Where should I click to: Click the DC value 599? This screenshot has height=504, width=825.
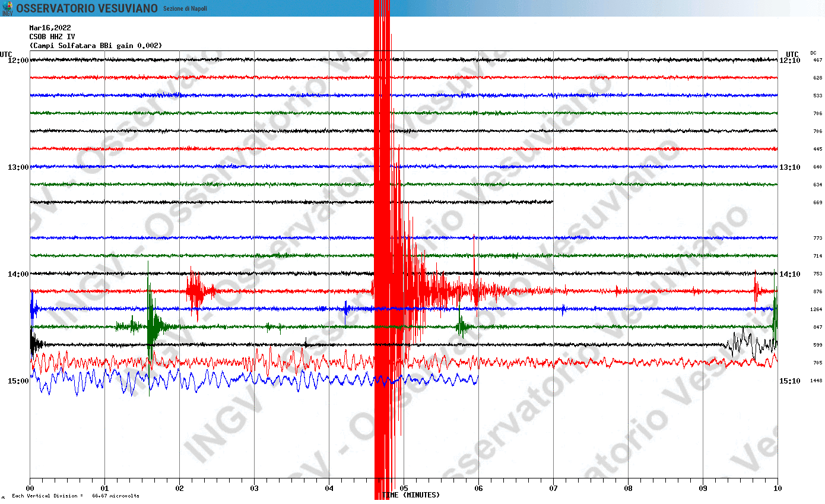tap(817, 345)
